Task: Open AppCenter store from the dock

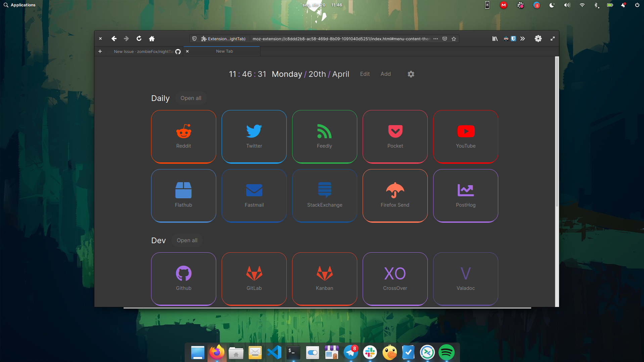Action: click(x=331, y=352)
